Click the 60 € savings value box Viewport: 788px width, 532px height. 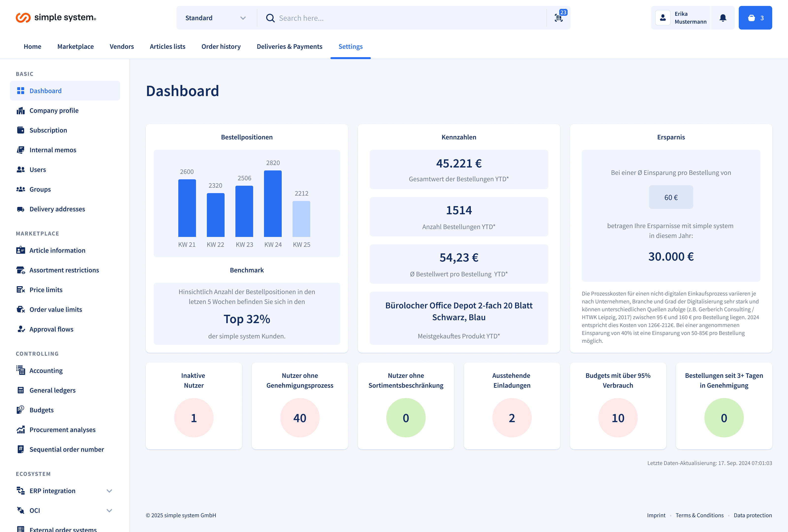click(671, 197)
